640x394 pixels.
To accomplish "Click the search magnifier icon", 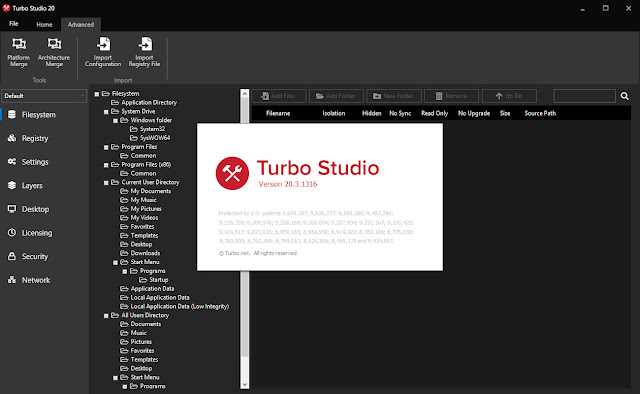I will click(624, 96).
